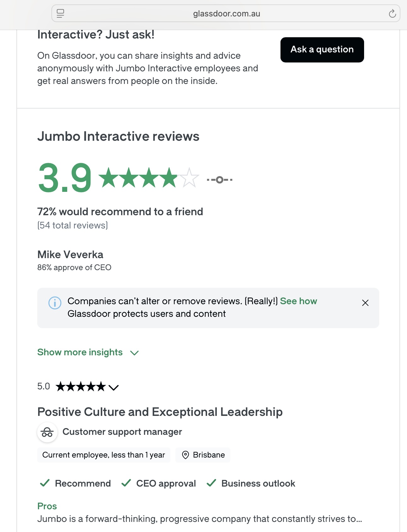The image size is (407, 532).
Task: Click the rating trend graph icon
Action: click(220, 180)
